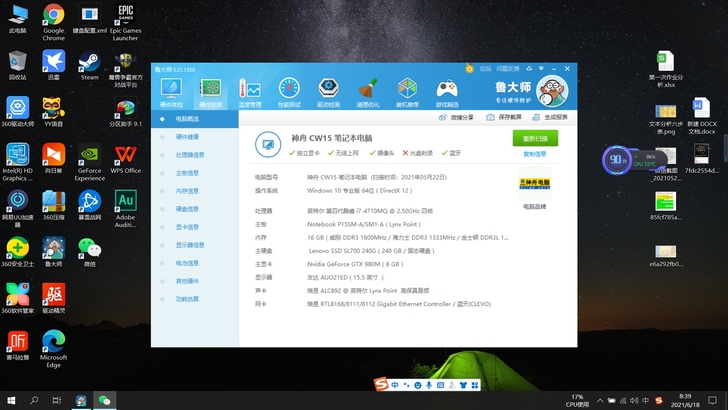This screenshot has height=410, width=728.
Task: Click the green 重新扫描 rescan button
Action: [535, 138]
